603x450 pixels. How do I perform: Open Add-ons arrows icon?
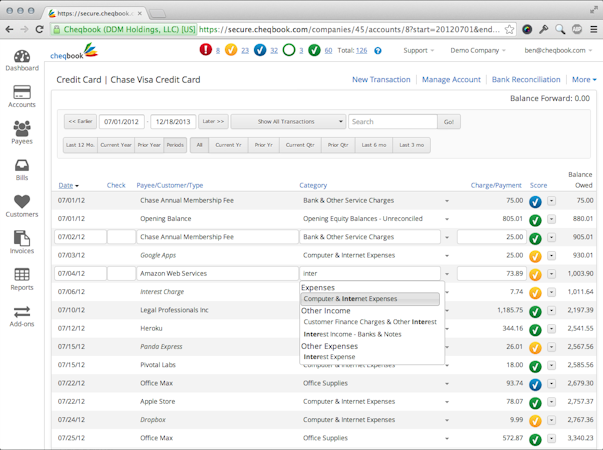coord(22,316)
